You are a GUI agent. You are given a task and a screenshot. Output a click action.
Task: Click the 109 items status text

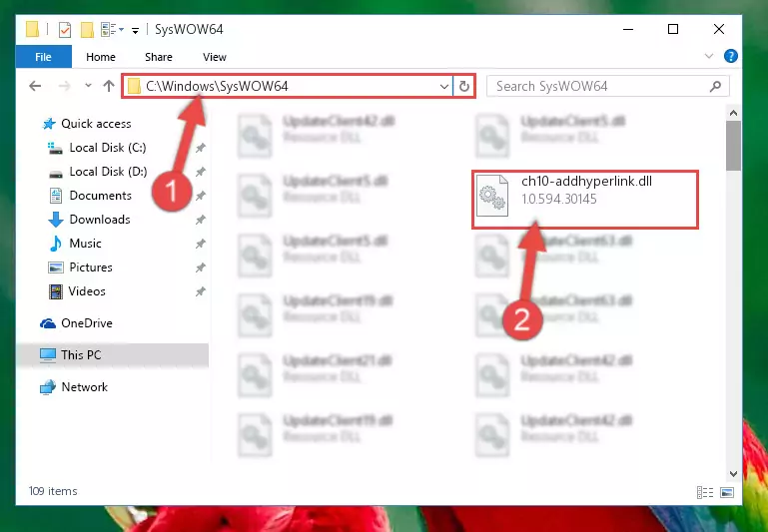(53, 491)
